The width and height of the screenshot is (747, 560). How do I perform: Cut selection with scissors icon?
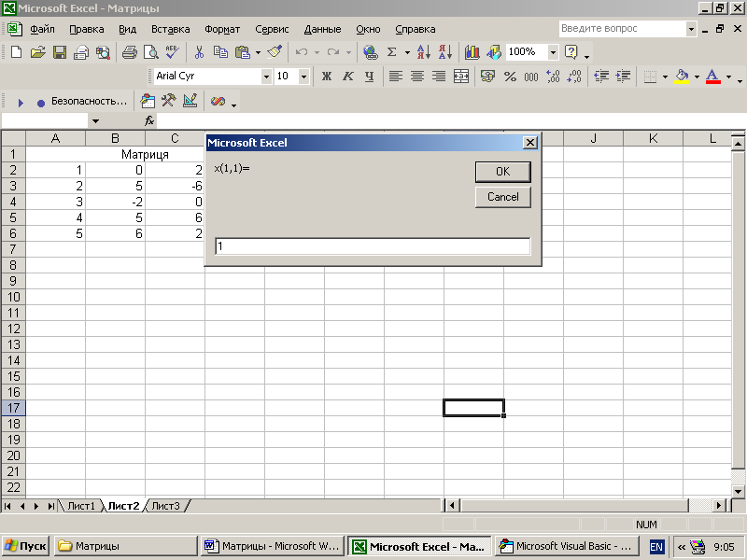tap(199, 52)
